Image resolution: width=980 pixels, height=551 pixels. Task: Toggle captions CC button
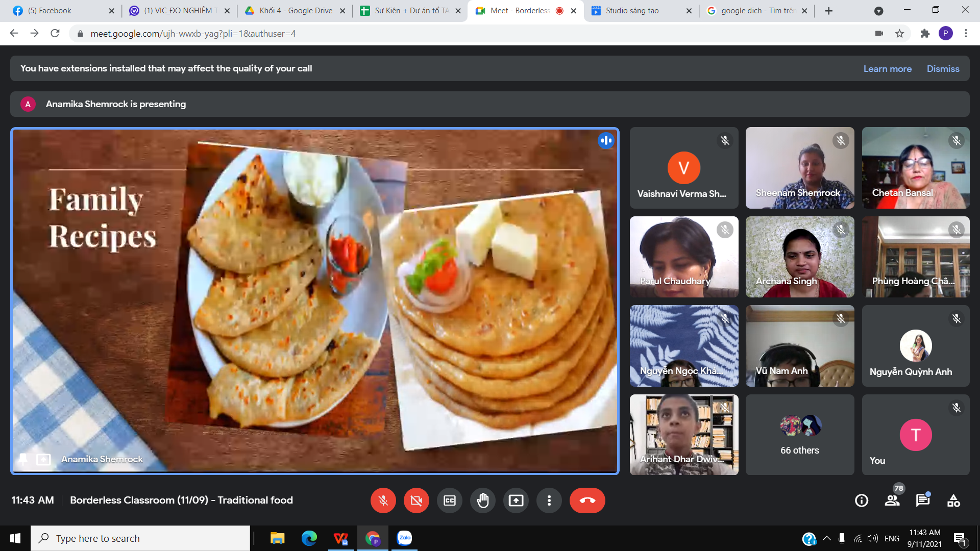pos(450,500)
